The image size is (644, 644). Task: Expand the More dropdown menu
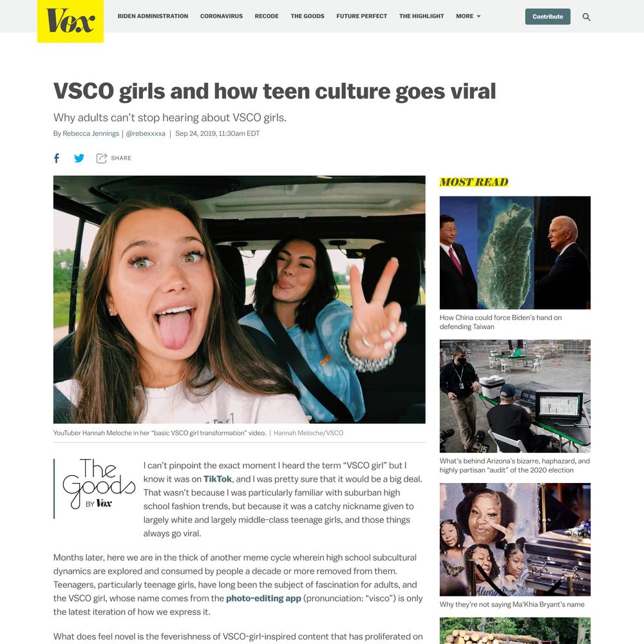point(468,16)
